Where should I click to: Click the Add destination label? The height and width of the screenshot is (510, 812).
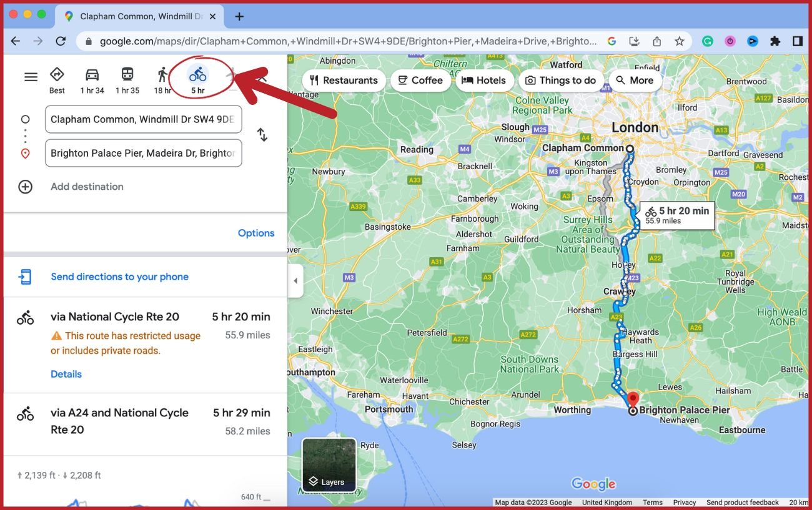click(87, 187)
